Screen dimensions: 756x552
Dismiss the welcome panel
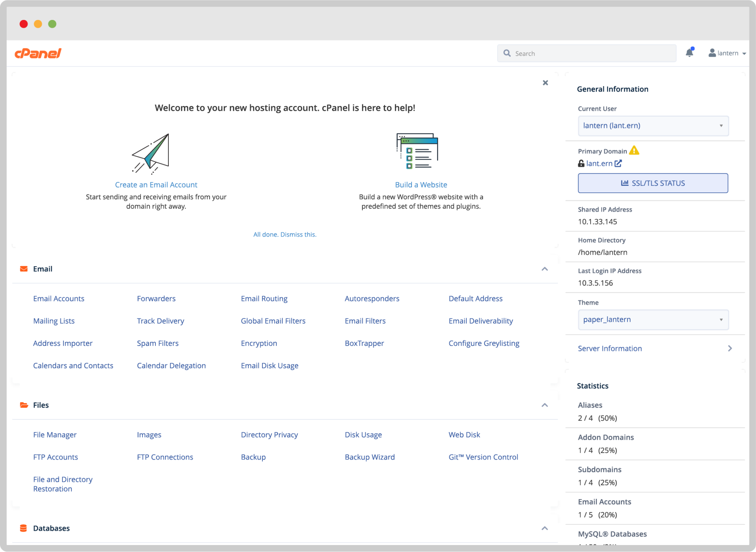point(545,83)
